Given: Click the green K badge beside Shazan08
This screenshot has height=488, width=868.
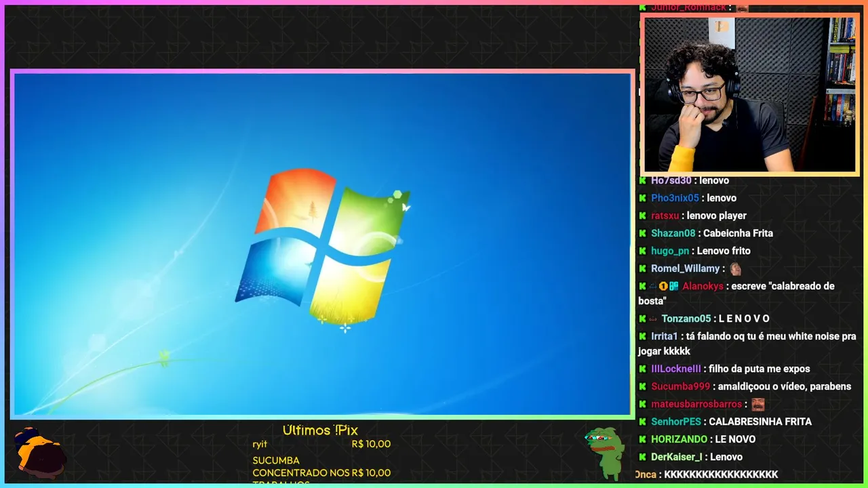Looking at the screenshot, I should [642, 233].
